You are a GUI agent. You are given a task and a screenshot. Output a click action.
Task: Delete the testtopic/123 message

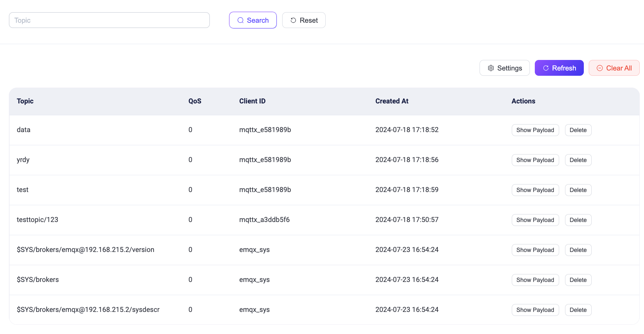click(578, 220)
